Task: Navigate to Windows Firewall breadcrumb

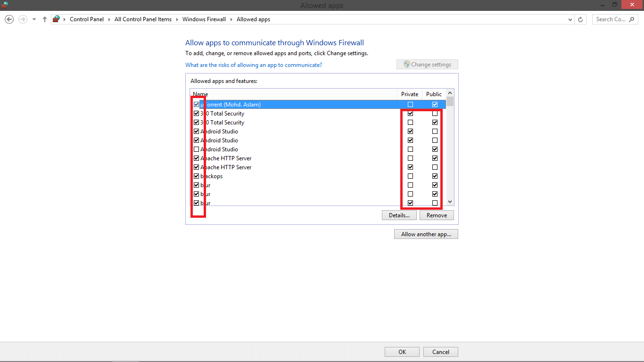Action: coord(204,19)
